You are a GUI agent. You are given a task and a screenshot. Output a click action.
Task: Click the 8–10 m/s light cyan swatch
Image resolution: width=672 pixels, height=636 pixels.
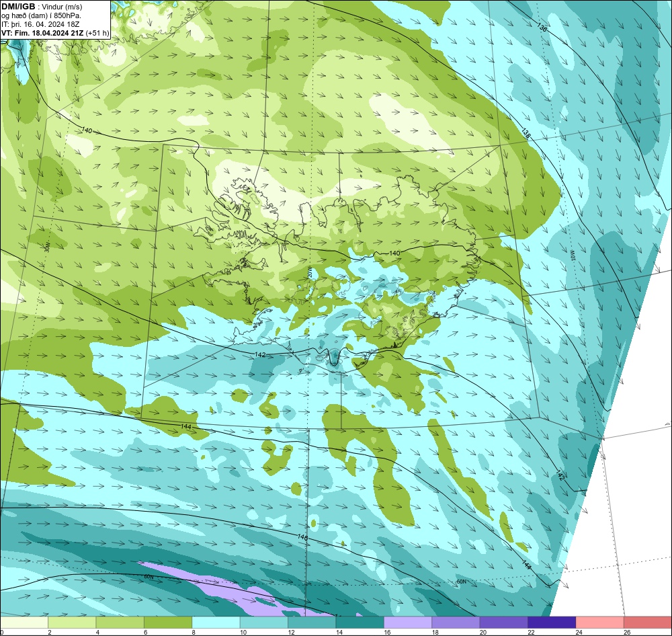(x=216, y=622)
